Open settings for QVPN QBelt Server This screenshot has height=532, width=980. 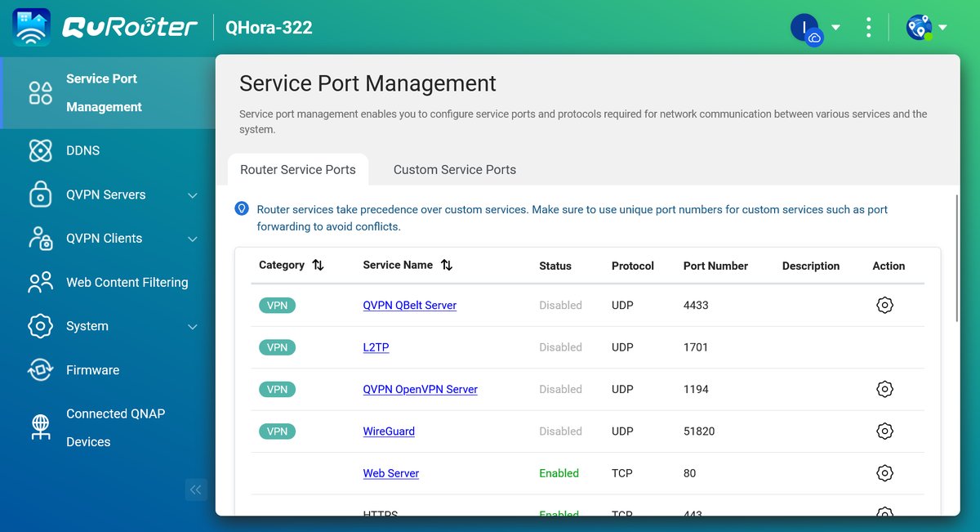884,305
